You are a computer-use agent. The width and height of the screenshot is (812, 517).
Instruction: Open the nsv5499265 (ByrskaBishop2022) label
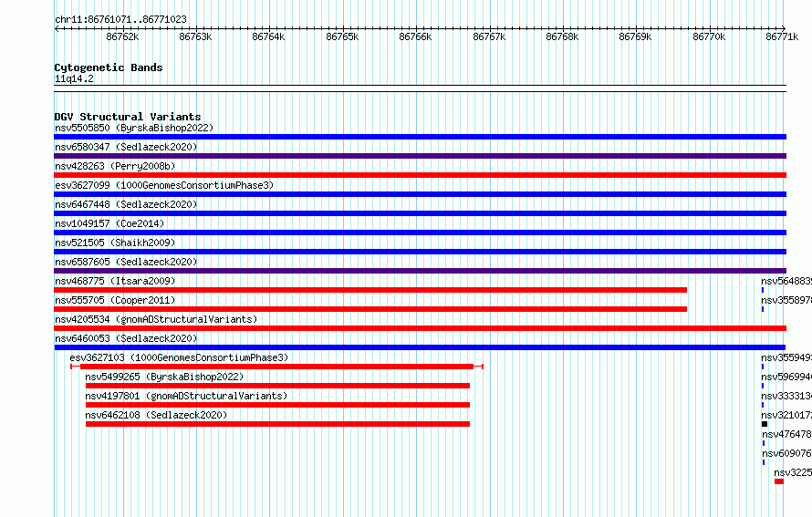pos(164,377)
